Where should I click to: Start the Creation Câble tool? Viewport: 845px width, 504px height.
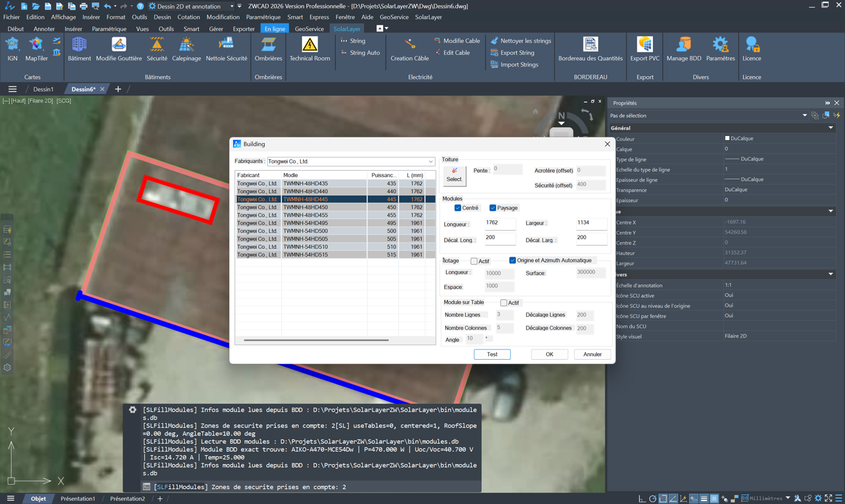point(410,49)
